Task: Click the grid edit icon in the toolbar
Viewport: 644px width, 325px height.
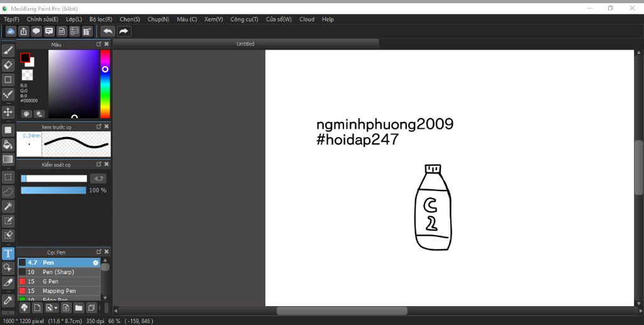Action: [87, 31]
